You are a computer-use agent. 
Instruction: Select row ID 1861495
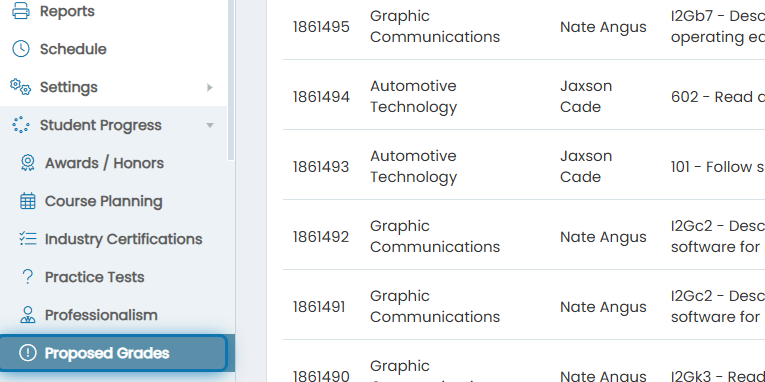point(321,27)
